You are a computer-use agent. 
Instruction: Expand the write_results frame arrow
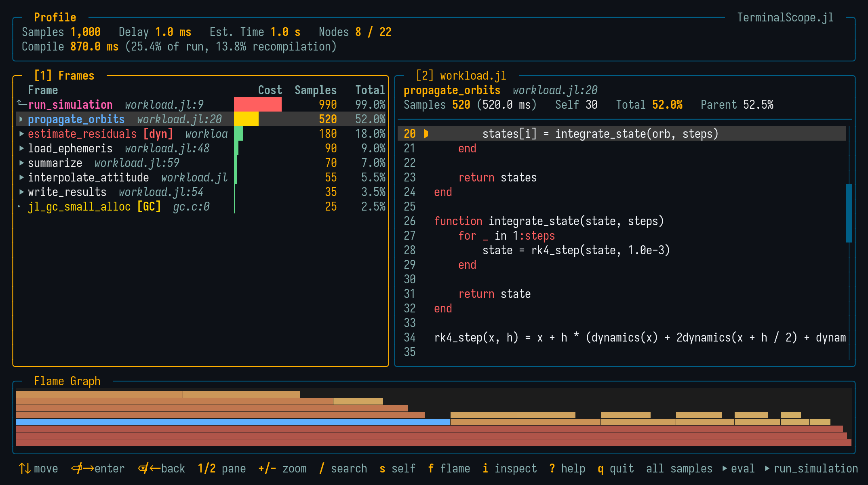(21, 192)
